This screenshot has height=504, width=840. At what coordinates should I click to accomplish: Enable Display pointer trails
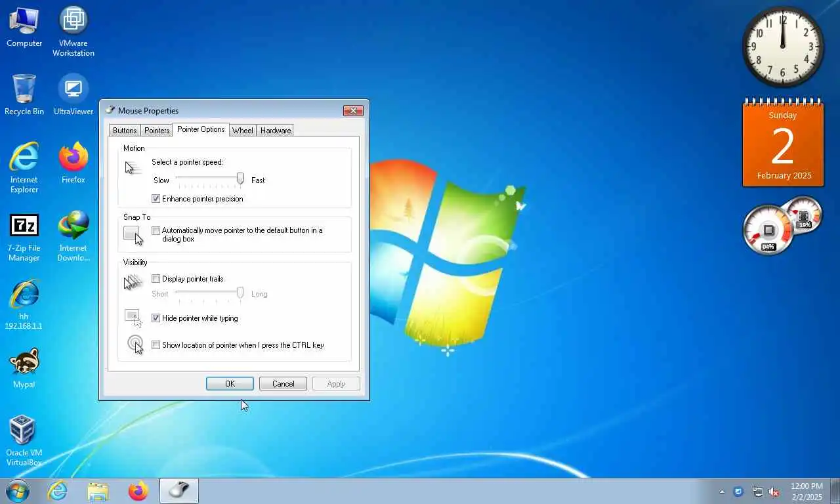coord(156,279)
